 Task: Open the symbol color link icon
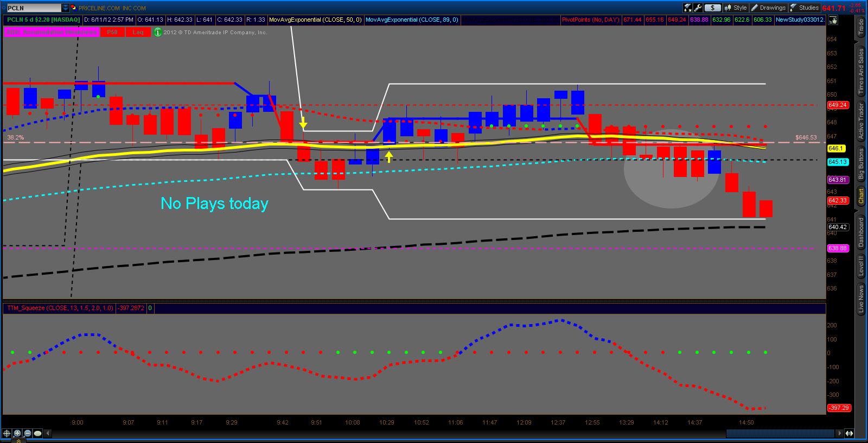coord(74,8)
